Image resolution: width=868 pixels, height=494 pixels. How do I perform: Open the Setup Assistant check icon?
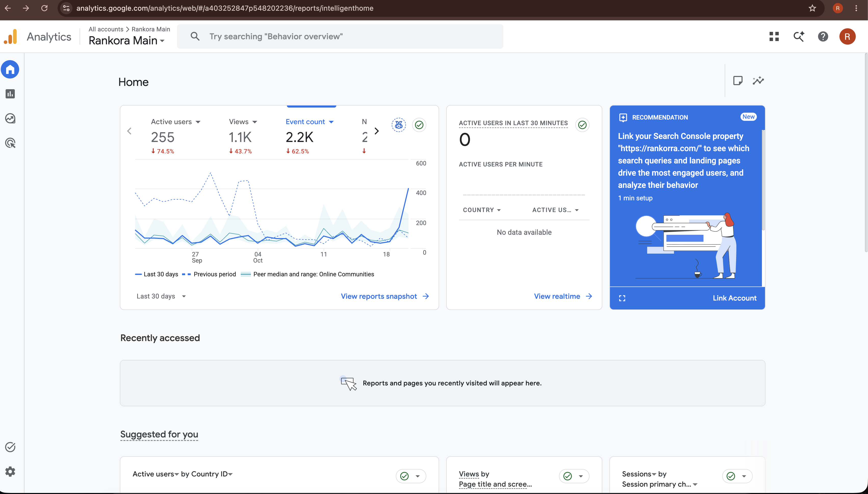pyautogui.click(x=10, y=447)
